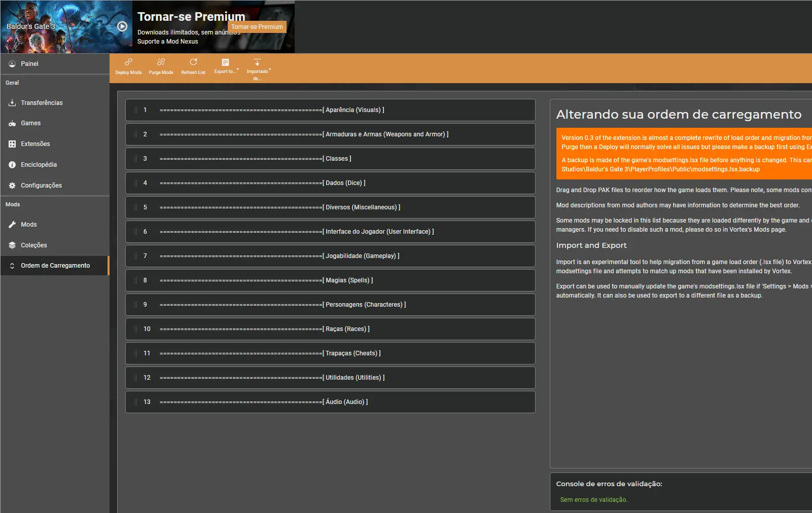Select the Dados (Dice) row
The image size is (812, 513).
330,183
